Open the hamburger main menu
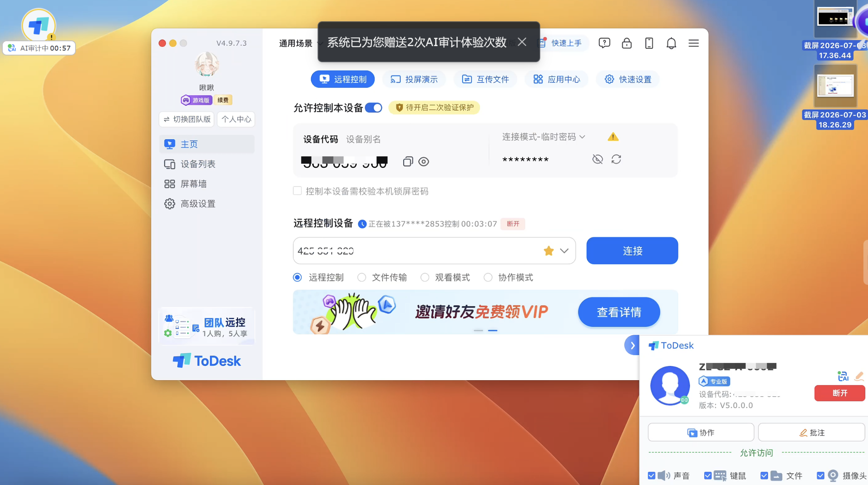This screenshot has width=868, height=485. [x=693, y=43]
